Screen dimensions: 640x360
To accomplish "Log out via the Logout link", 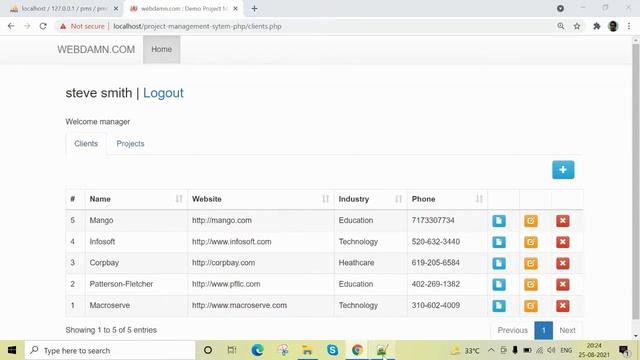I will 163,93.
